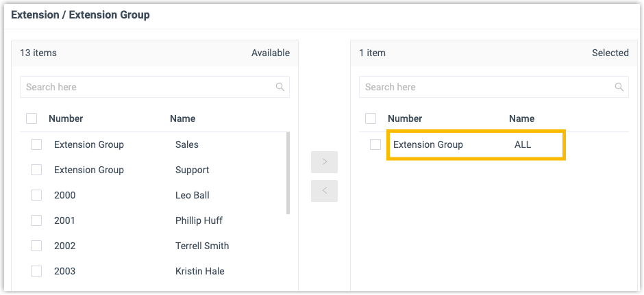Select checkbox for Phillip Huff 2001
Image resolution: width=644 pixels, height=295 pixels.
36,220
